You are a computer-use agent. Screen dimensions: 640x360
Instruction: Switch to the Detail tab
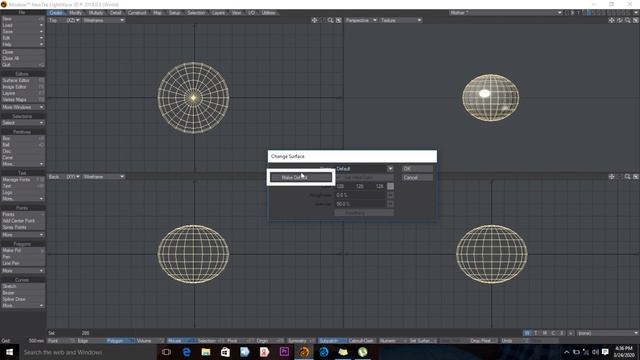point(116,13)
